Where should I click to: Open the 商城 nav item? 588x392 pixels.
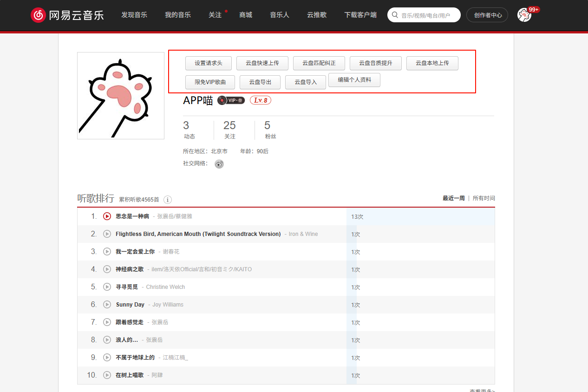tap(246, 15)
